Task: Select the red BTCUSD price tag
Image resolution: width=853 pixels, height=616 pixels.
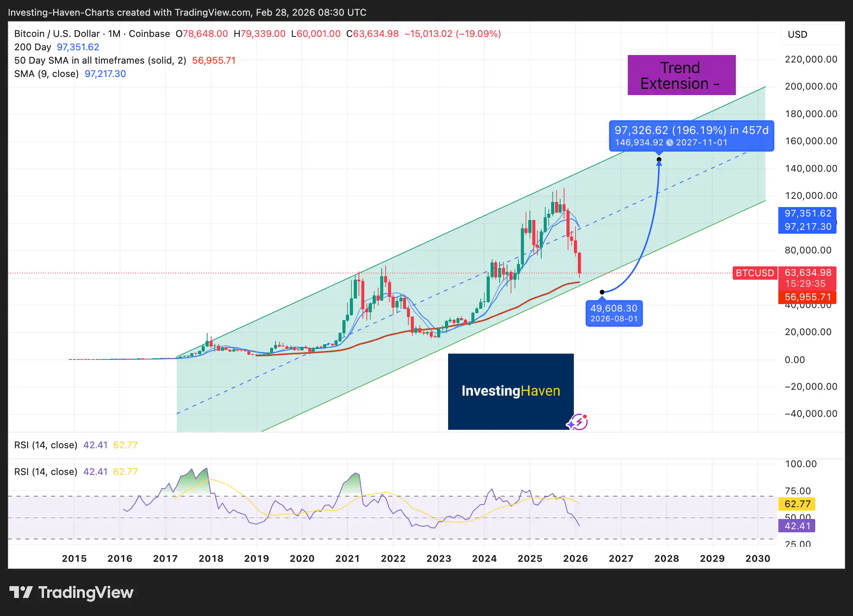Action: [x=754, y=273]
